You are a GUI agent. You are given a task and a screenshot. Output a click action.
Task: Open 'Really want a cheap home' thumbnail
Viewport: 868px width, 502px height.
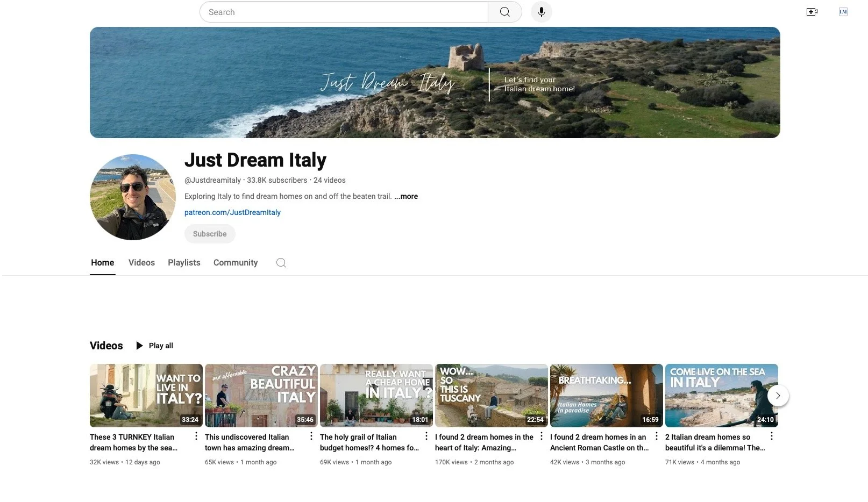[x=376, y=396]
